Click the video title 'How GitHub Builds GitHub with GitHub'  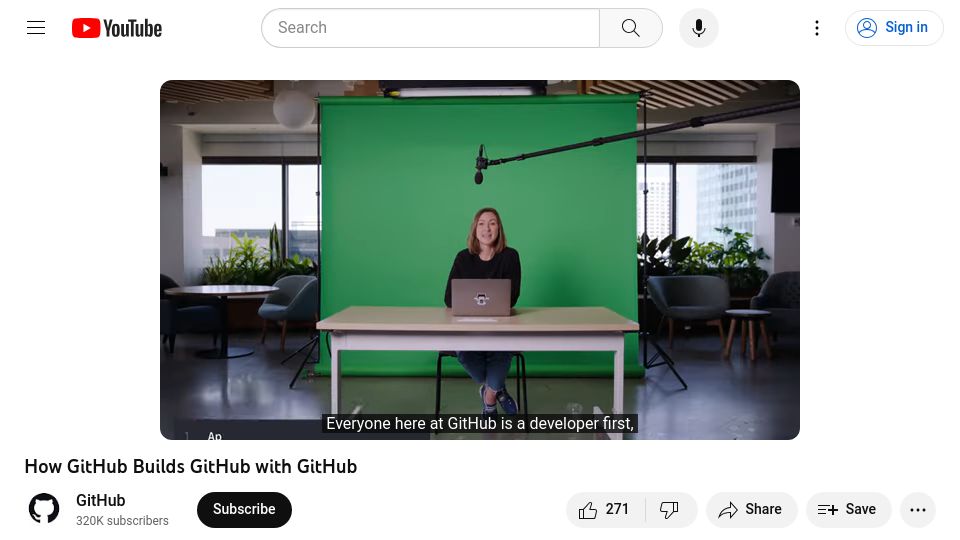(x=190, y=467)
